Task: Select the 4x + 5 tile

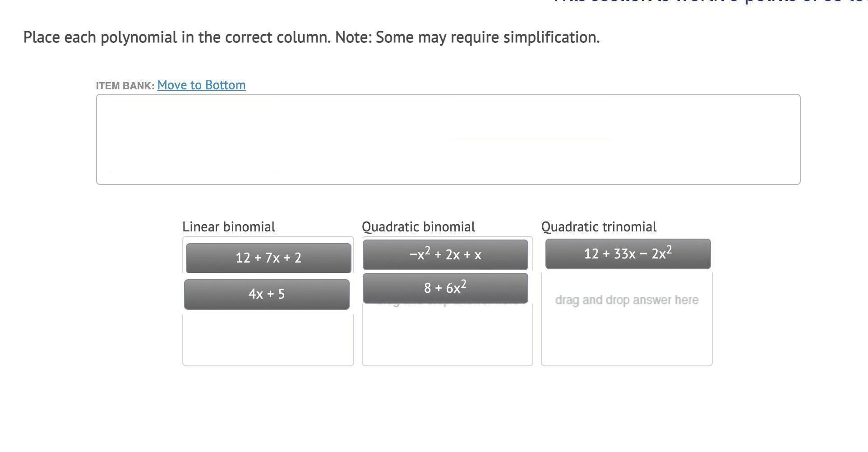Action: 267,294
